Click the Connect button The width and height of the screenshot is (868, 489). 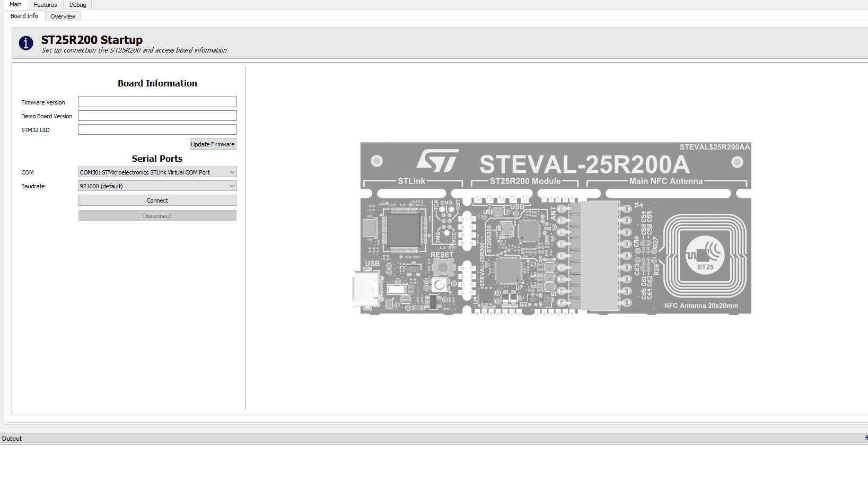pos(157,200)
